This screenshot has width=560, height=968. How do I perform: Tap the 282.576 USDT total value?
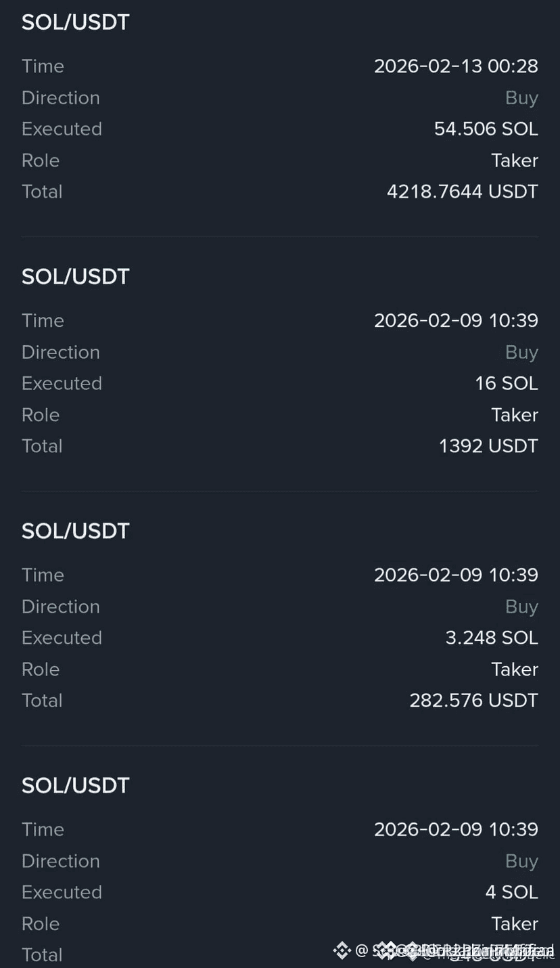click(x=473, y=701)
